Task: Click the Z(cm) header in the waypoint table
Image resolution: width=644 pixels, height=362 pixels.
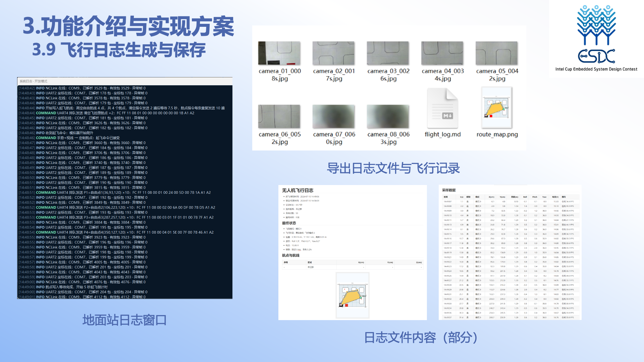Action: (419, 262)
